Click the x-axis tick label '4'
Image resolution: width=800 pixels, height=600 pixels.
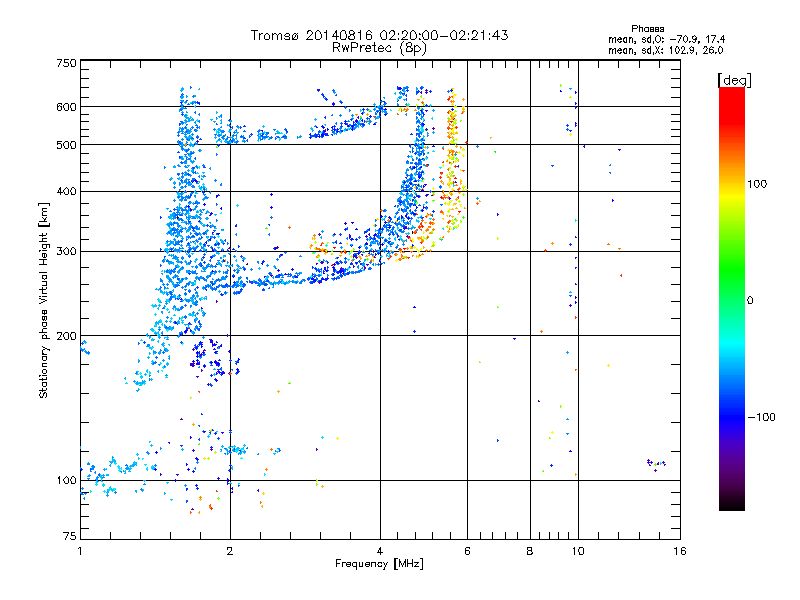pos(380,551)
